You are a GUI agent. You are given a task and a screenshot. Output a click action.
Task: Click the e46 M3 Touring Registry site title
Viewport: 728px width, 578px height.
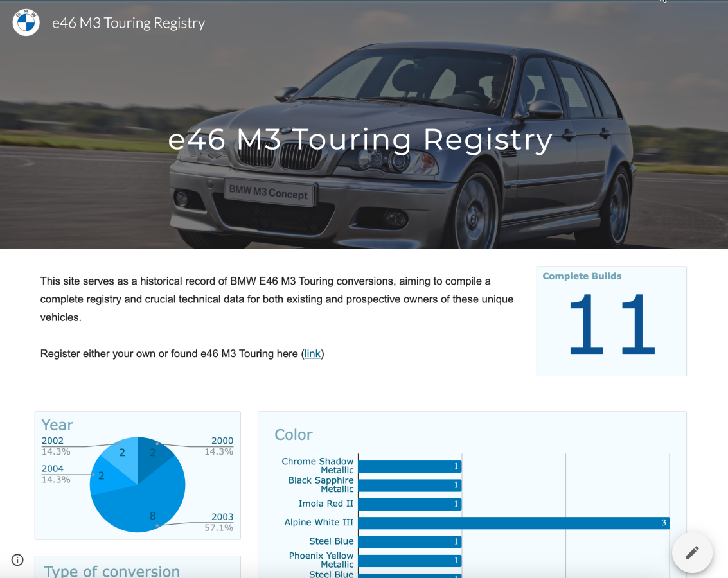click(129, 23)
